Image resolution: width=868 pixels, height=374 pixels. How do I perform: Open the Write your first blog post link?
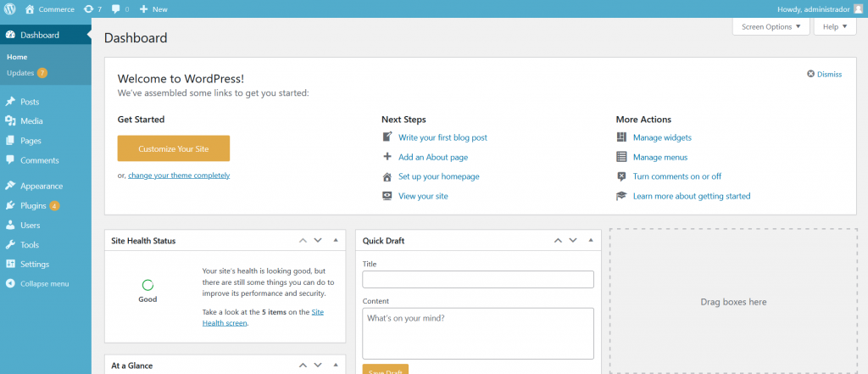(442, 137)
